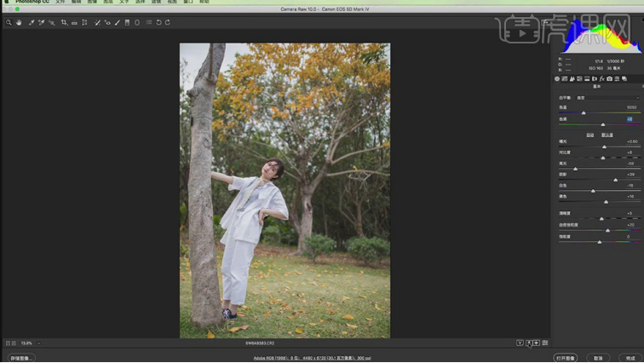The width and height of the screenshot is (644, 363).
Task: Adjust the Blacks slider handle
Action: click(607, 203)
